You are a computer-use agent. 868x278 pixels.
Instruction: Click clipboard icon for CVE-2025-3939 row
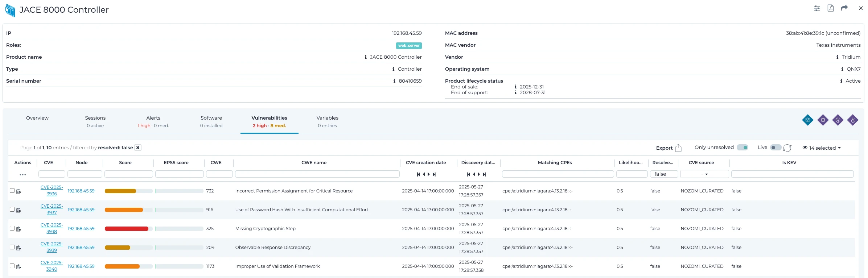click(x=18, y=248)
